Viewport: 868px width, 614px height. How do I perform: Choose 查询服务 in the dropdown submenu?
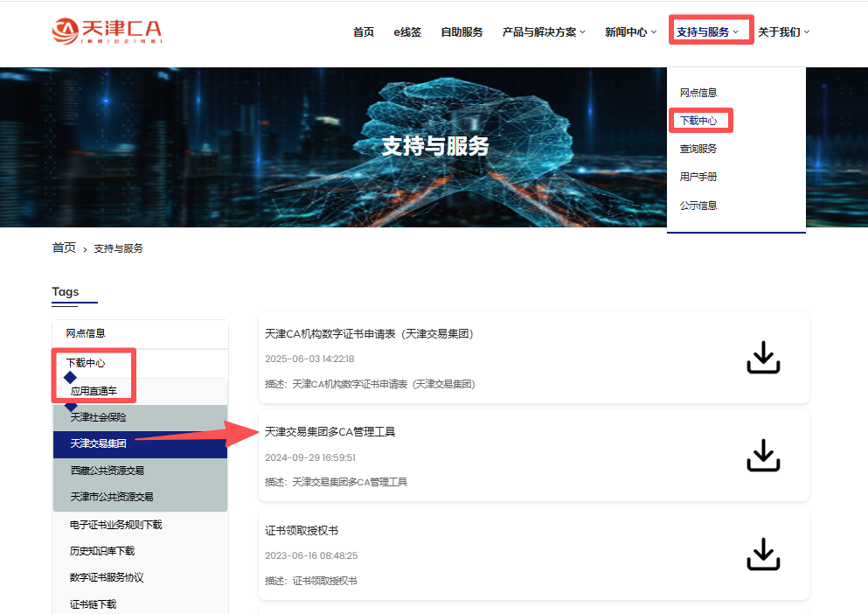pos(698,149)
